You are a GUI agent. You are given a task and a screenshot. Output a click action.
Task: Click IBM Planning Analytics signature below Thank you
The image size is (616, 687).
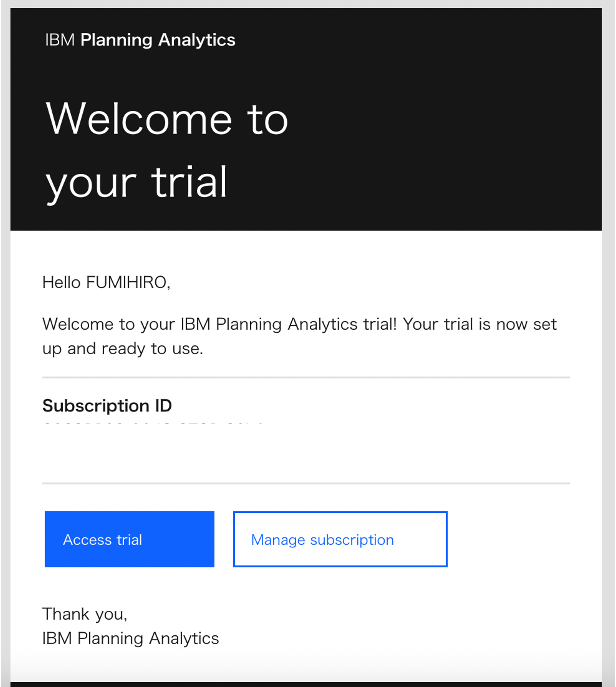[130, 639]
